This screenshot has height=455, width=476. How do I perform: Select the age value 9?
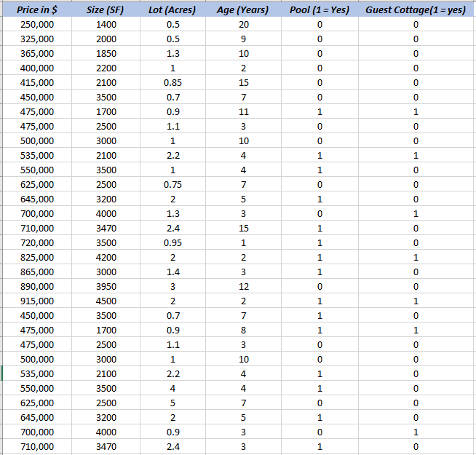click(x=244, y=39)
